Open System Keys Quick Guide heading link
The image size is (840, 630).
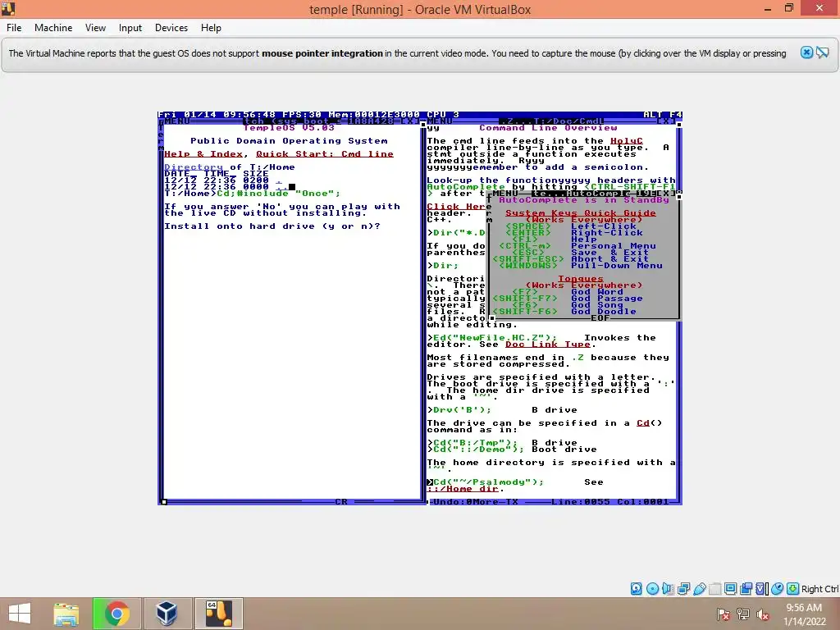point(581,213)
